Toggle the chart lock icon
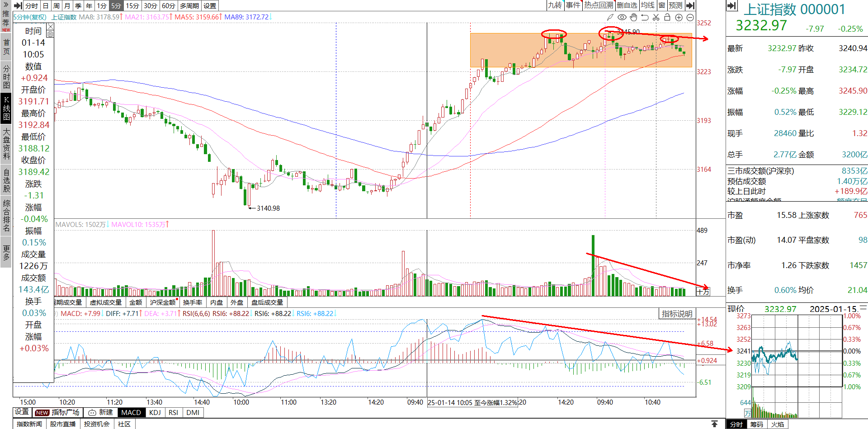The height and width of the screenshot is (429, 868). click(x=667, y=17)
